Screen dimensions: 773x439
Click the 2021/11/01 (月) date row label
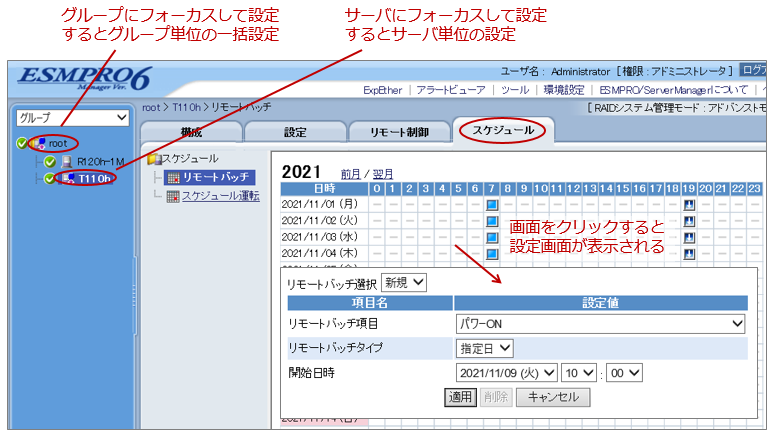click(x=320, y=204)
